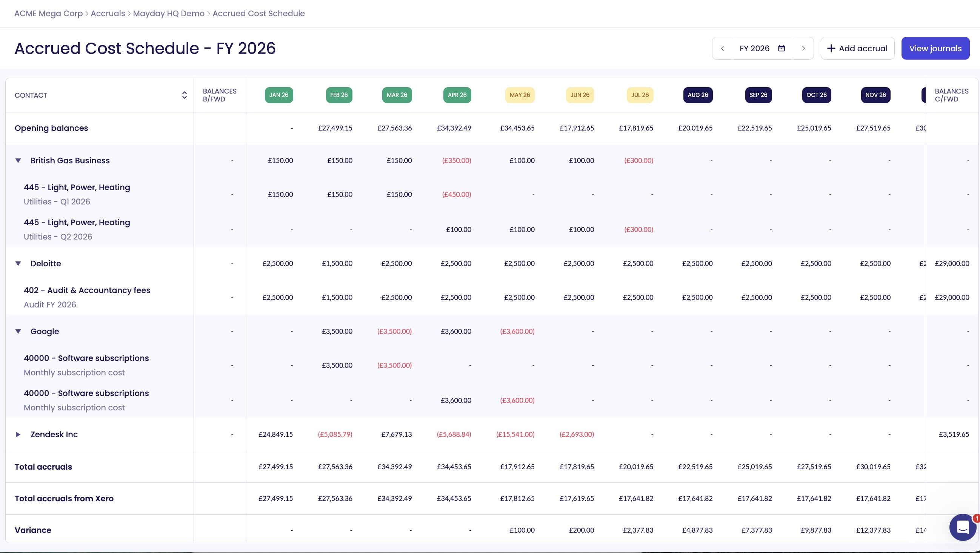Select the MAR 26 month badge
This screenshot has width=980, height=553.
tap(397, 95)
